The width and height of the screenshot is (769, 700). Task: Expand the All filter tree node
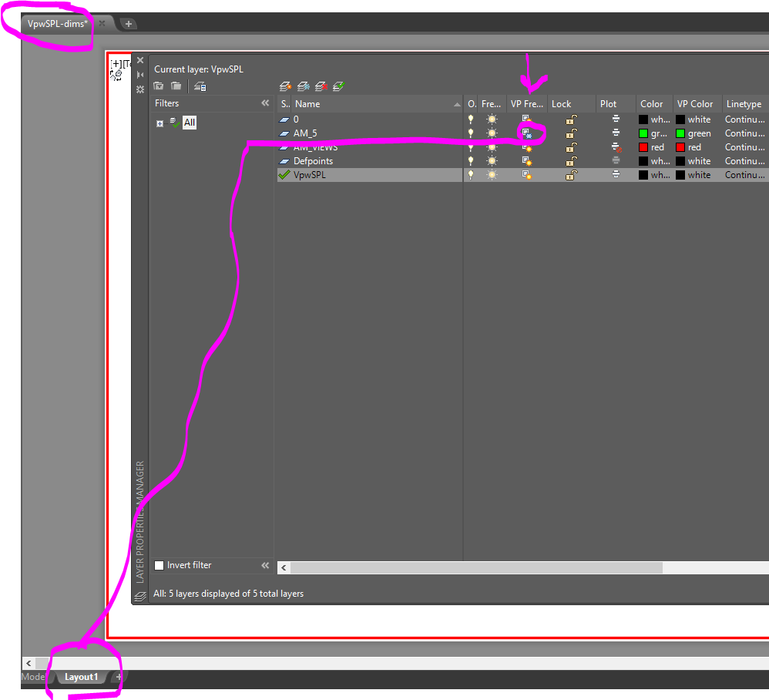160,122
